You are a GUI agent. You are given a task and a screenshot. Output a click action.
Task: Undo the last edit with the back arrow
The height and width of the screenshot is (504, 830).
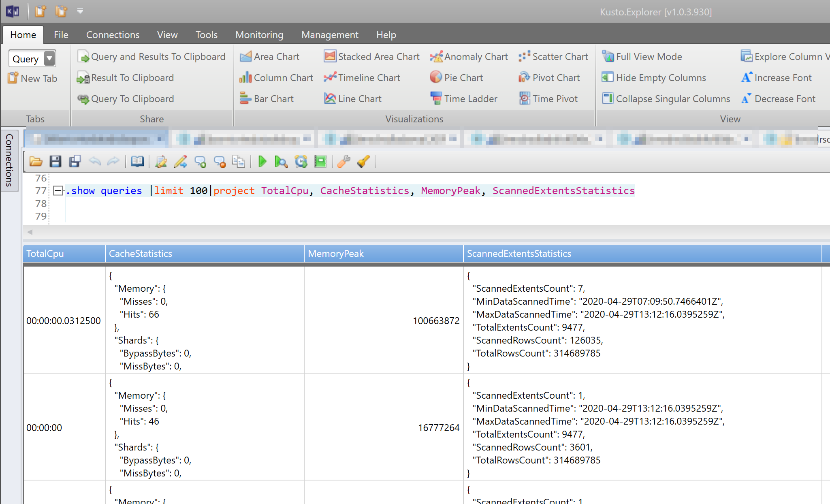tap(94, 162)
